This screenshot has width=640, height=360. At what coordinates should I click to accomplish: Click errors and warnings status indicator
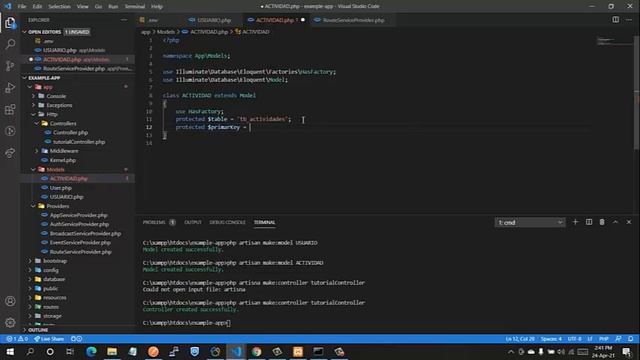17,339
